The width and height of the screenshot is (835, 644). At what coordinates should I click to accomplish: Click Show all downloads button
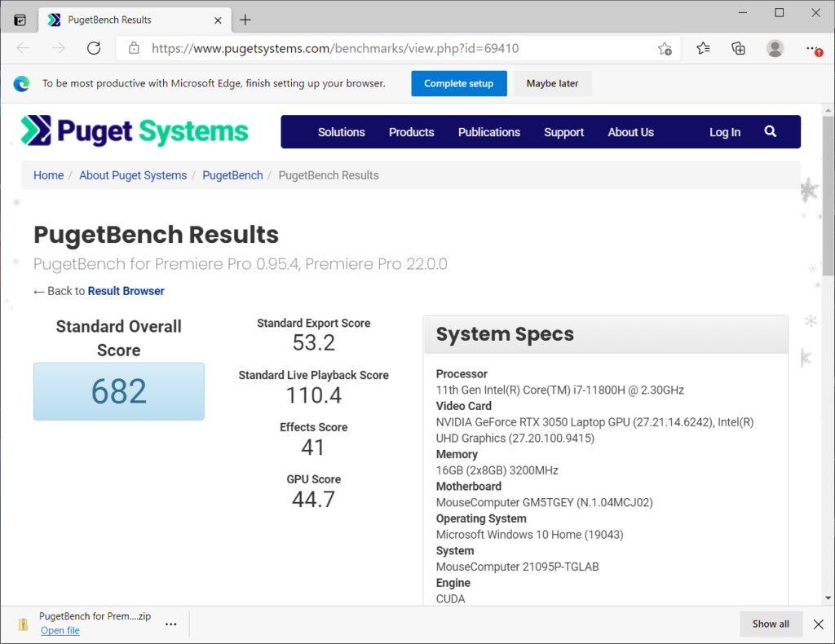771,624
